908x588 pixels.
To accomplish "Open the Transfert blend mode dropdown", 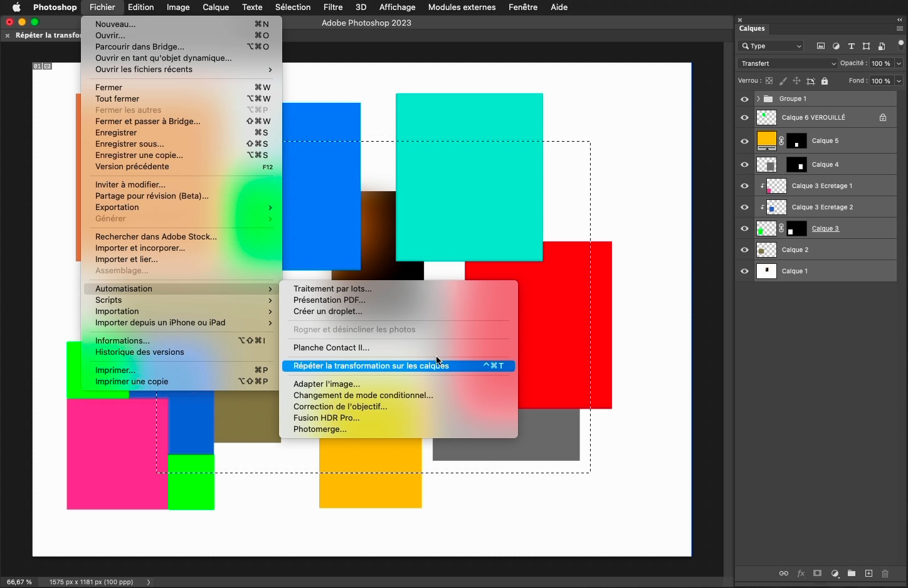I will 788,63.
